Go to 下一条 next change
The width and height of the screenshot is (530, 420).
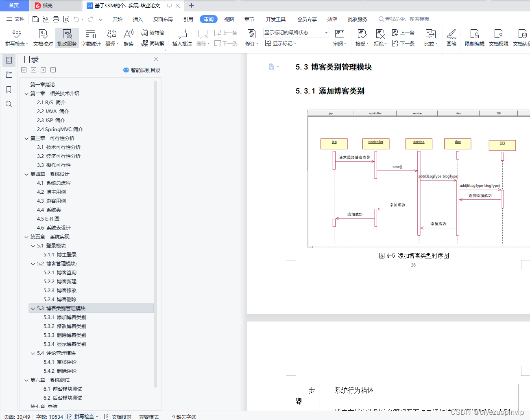point(403,43)
